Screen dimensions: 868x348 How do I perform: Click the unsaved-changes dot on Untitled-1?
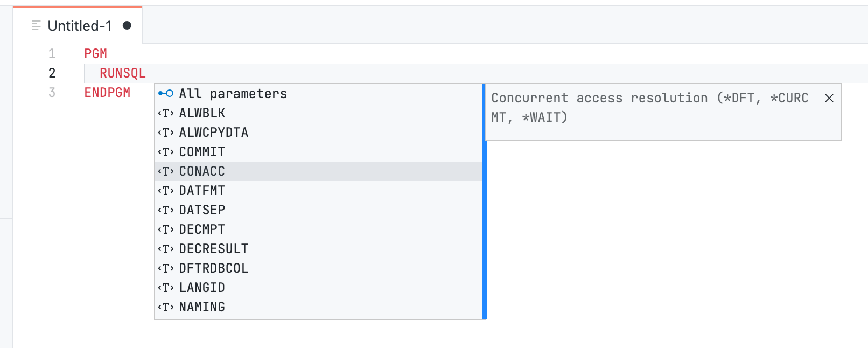tap(125, 24)
